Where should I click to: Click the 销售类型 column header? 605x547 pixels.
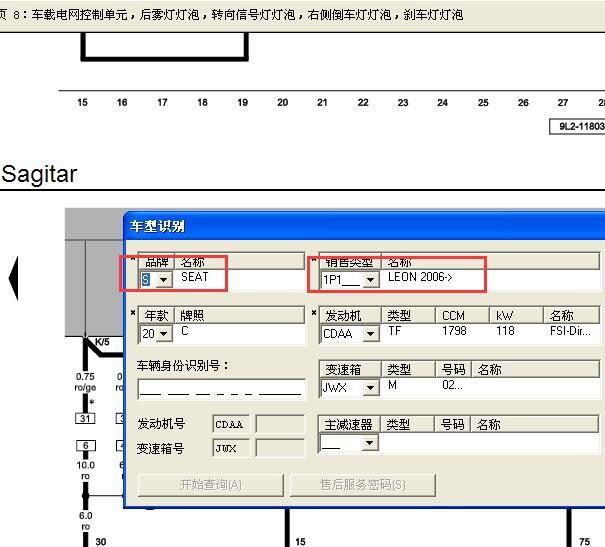click(350, 262)
